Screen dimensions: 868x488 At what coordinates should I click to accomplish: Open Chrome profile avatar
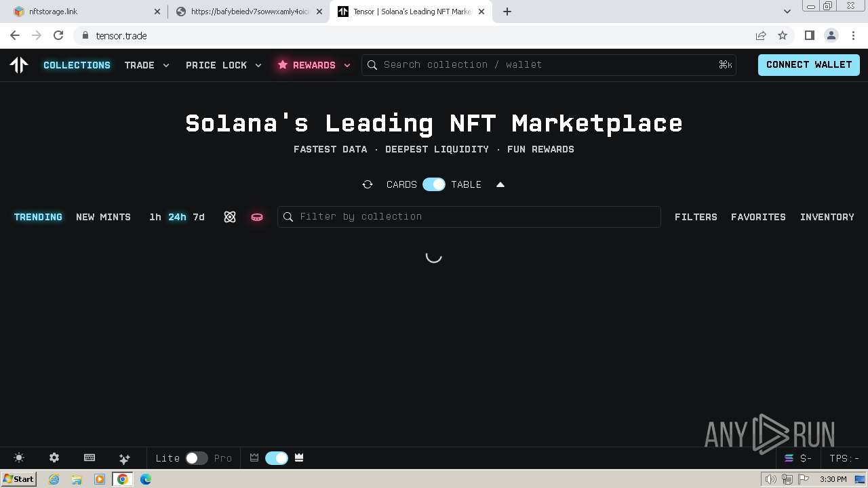click(x=831, y=35)
